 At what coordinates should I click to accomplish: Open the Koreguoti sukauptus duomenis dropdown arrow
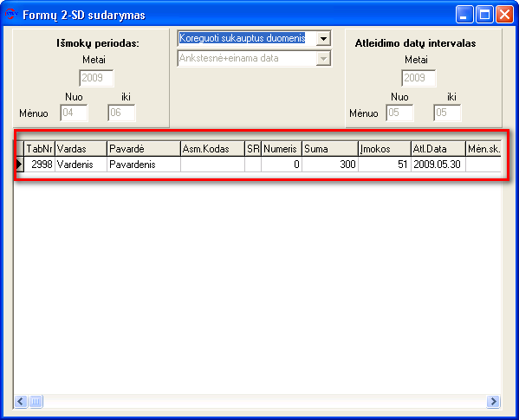tap(323, 38)
